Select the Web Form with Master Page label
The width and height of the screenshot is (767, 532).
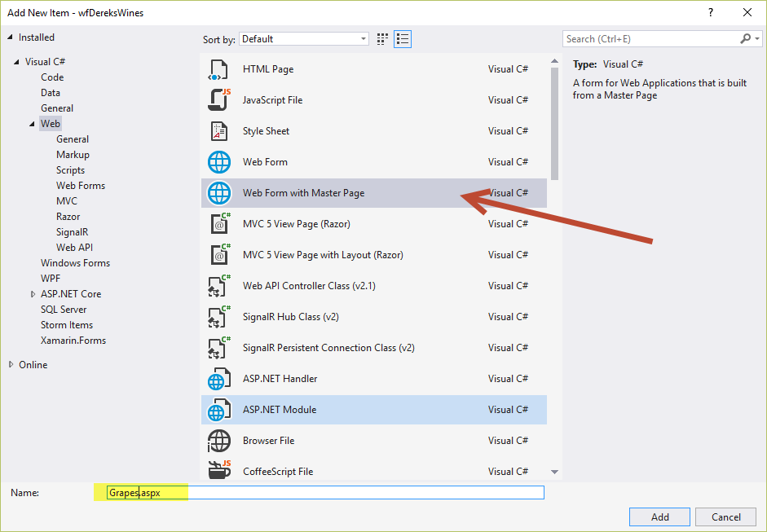point(303,193)
